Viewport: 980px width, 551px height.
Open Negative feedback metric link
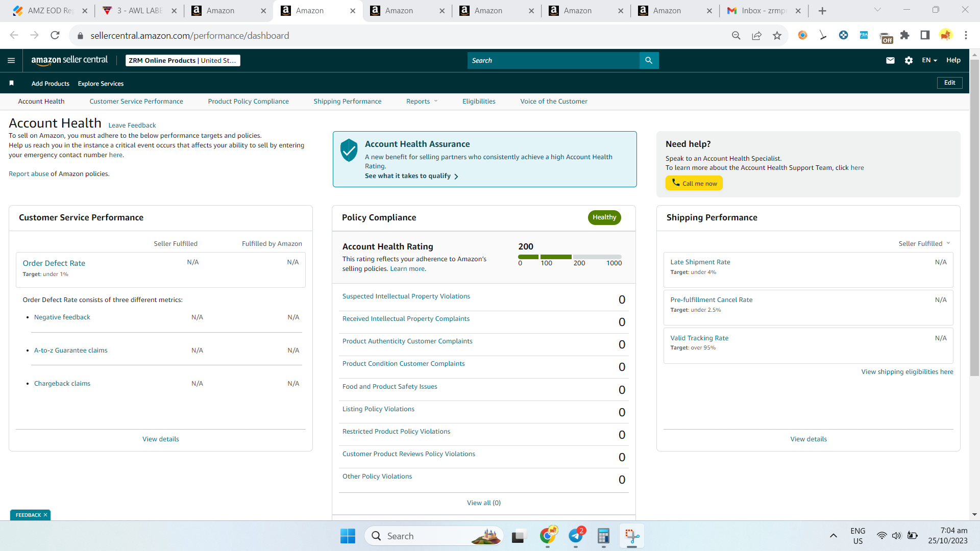point(62,317)
